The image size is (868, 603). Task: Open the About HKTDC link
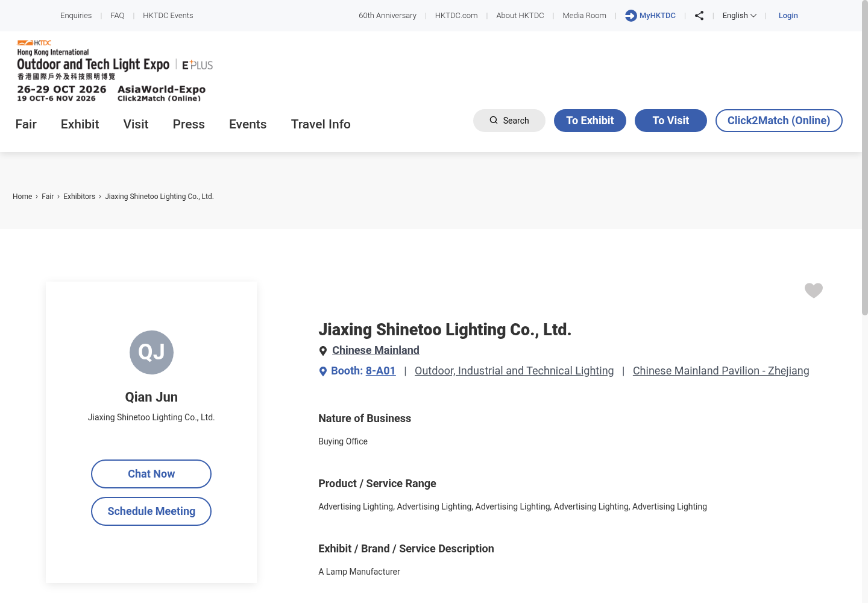(x=520, y=16)
